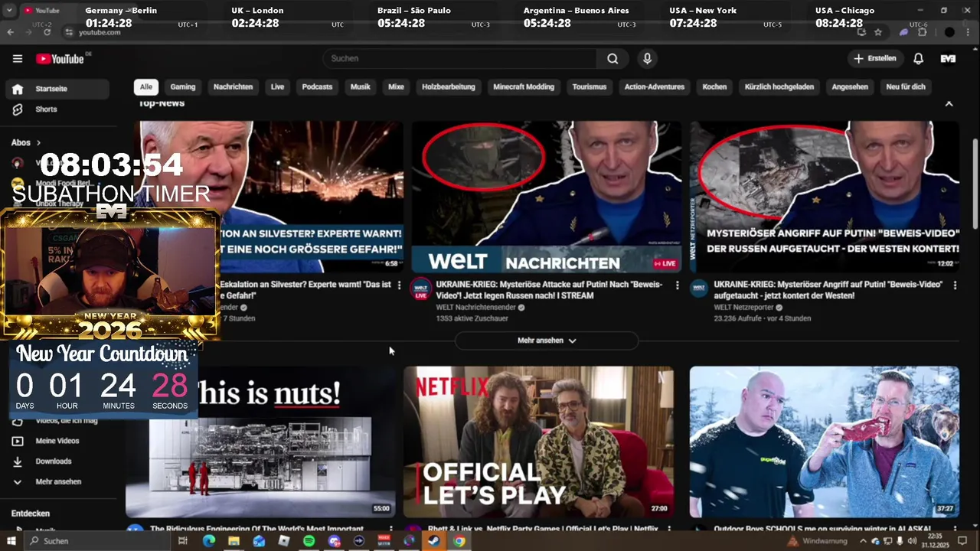
Task: Open options menu for Eskalation an Silvester video
Action: pos(399,285)
